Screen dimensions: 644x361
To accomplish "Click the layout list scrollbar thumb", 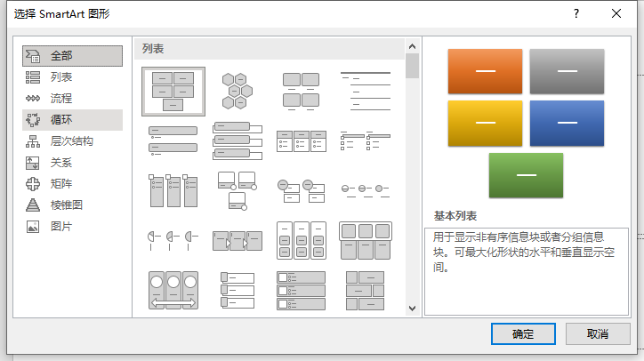I will coord(413,66).
